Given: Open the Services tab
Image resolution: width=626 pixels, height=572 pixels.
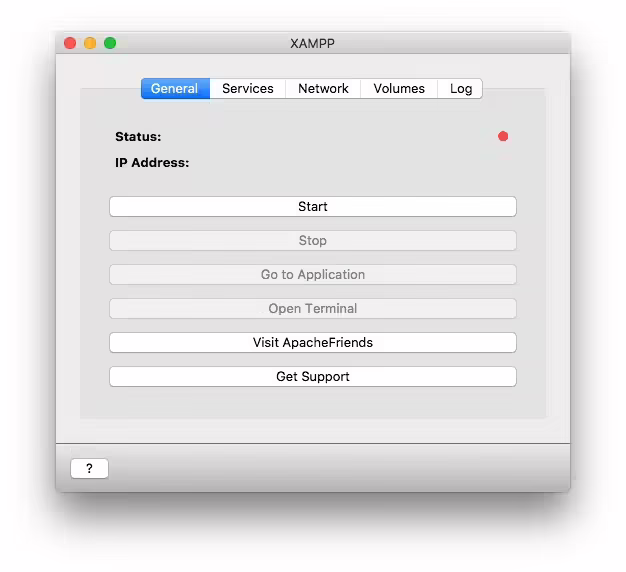Looking at the screenshot, I should pos(248,88).
